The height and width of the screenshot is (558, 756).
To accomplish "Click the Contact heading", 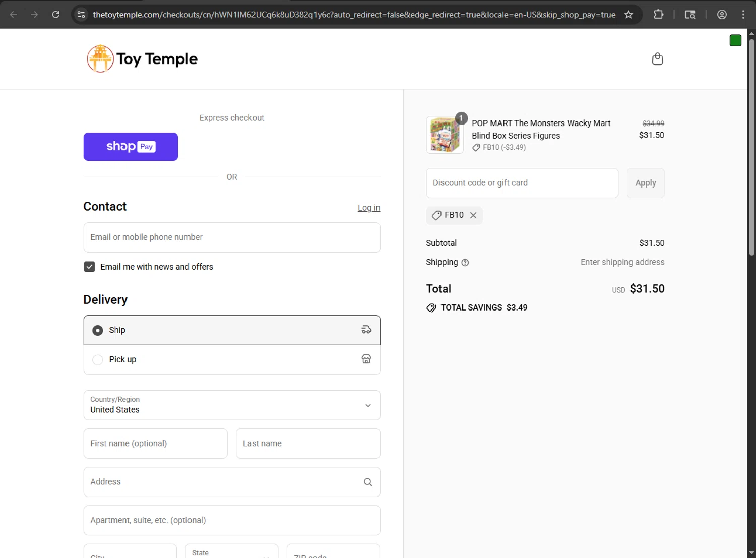I will (105, 207).
